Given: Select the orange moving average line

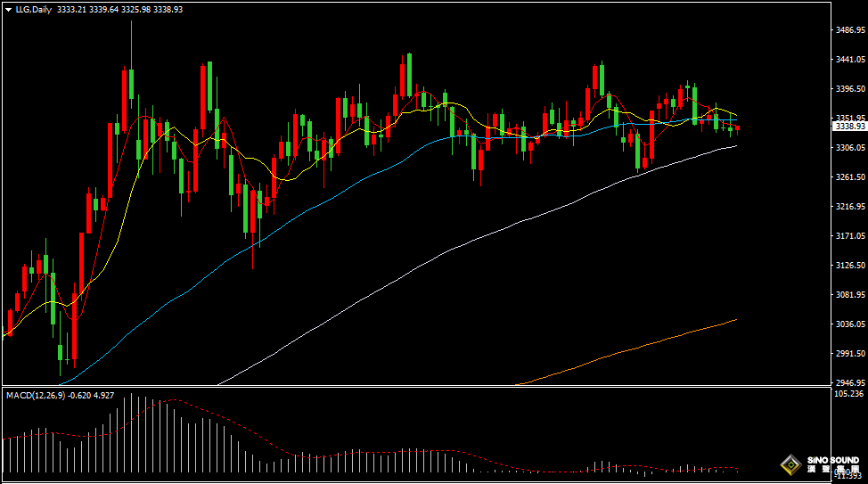Looking at the screenshot, I should click(626, 351).
